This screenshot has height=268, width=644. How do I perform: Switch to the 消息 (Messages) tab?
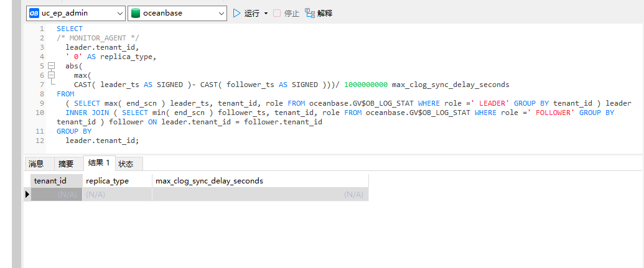[36, 164]
